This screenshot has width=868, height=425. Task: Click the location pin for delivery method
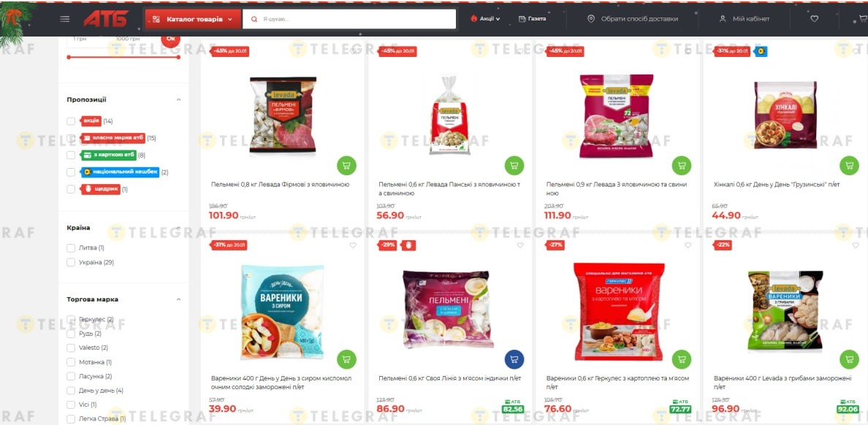tap(590, 19)
